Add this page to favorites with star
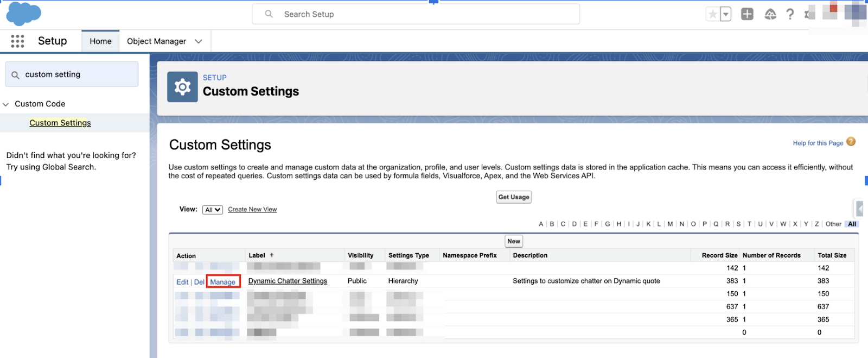 [x=713, y=15]
